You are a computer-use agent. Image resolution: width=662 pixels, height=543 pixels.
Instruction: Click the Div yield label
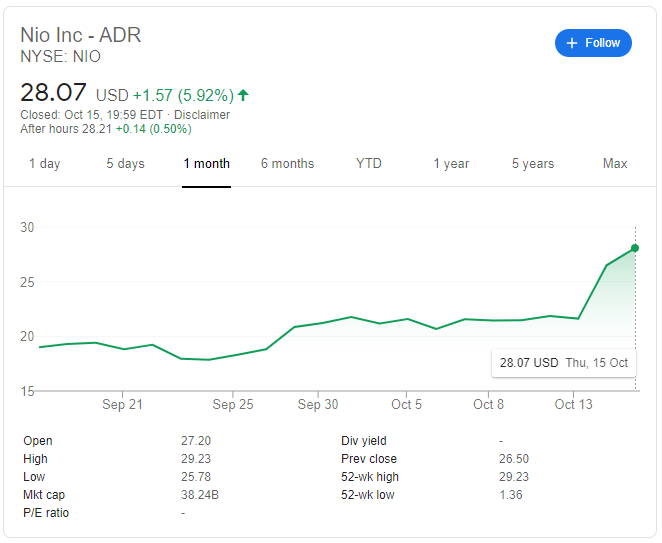pyautogui.click(x=364, y=441)
